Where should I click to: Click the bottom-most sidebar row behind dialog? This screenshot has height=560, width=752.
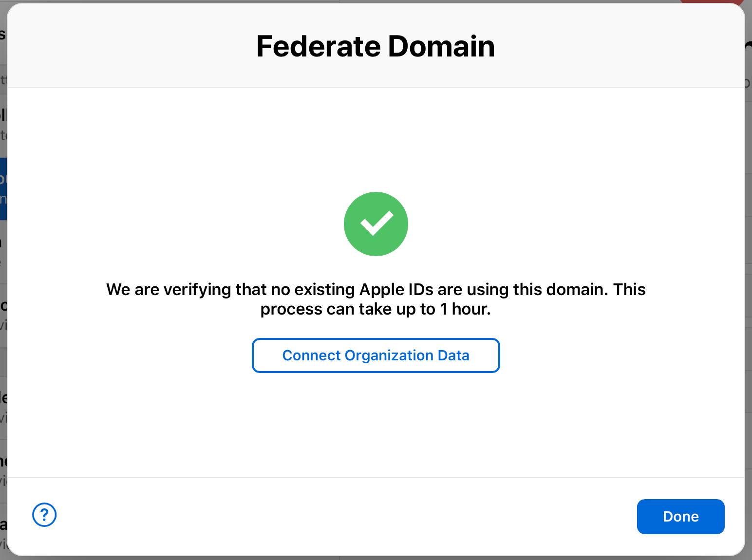pos(3,532)
